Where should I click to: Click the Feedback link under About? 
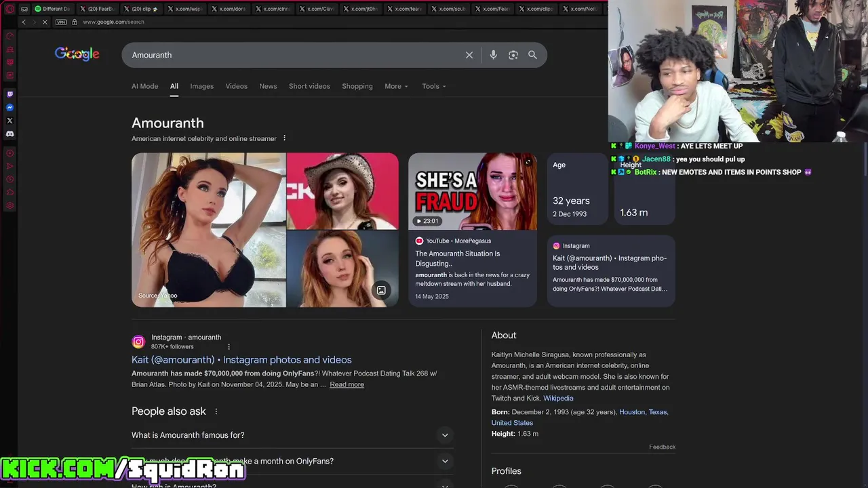click(x=662, y=447)
